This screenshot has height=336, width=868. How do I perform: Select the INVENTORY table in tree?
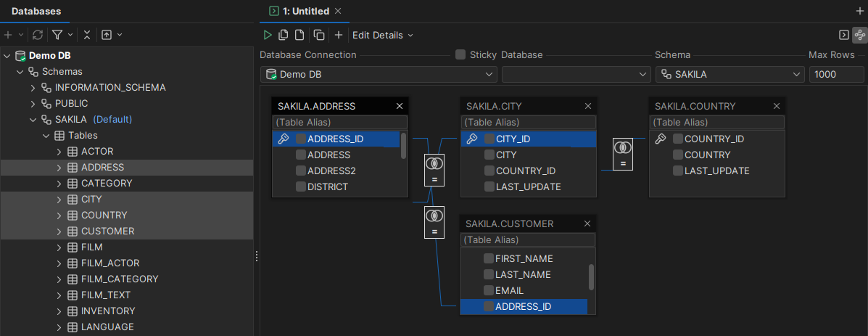click(x=108, y=311)
